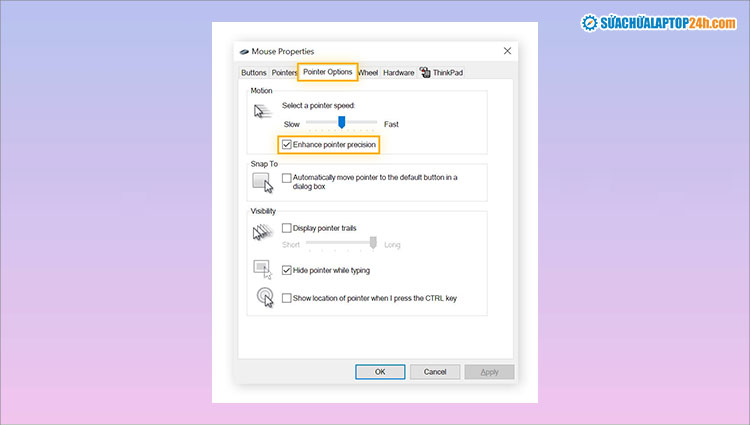
Task: Click the pointer trails icon
Action: (x=263, y=232)
